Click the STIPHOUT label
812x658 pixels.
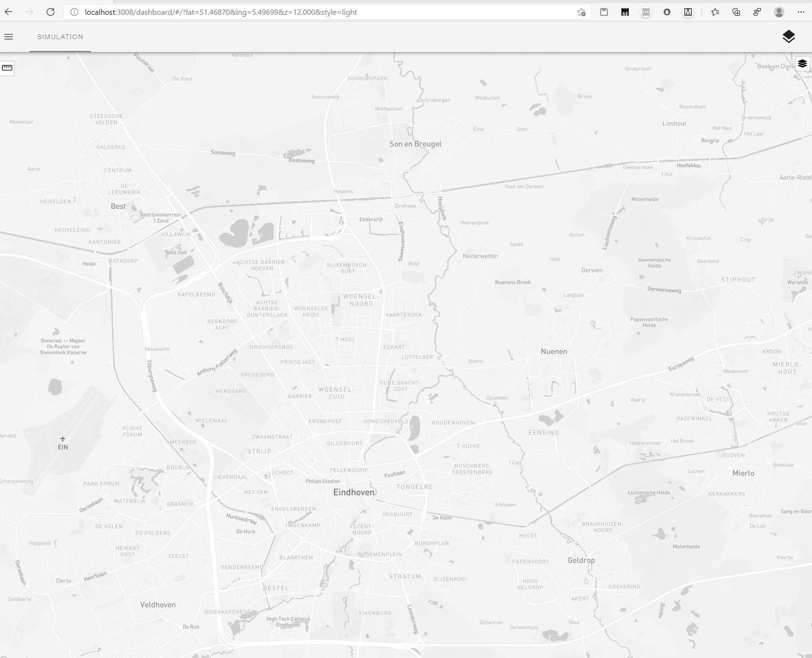[738, 280]
